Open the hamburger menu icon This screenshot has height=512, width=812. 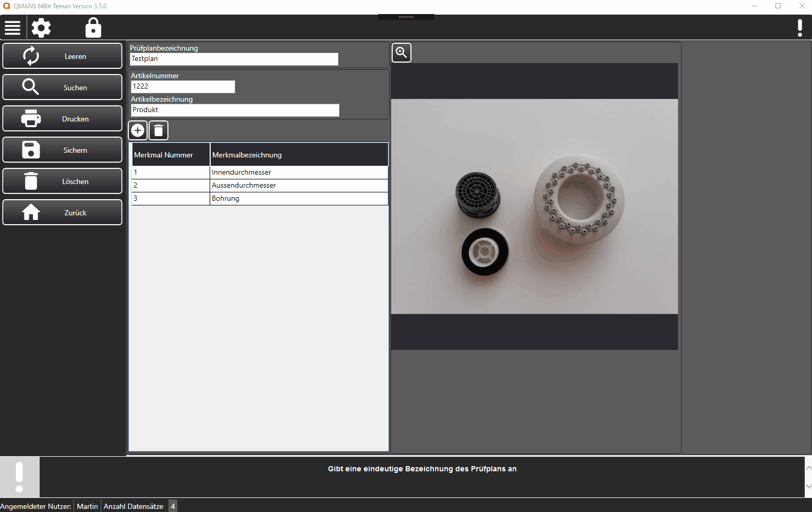click(13, 28)
